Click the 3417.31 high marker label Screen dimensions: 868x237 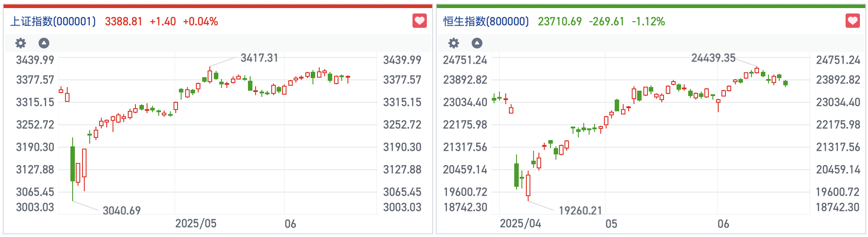point(259,58)
